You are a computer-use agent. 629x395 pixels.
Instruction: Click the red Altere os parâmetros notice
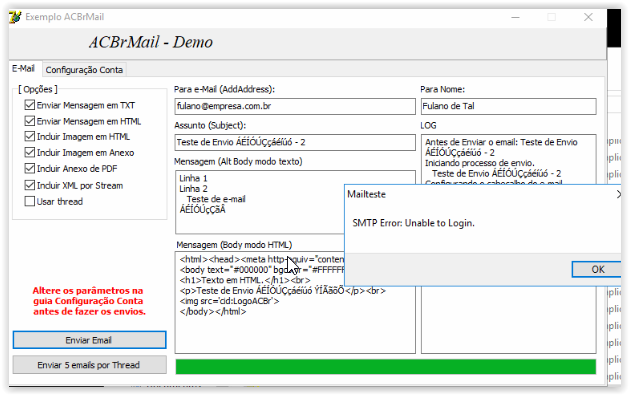pyautogui.click(x=89, y=301)
